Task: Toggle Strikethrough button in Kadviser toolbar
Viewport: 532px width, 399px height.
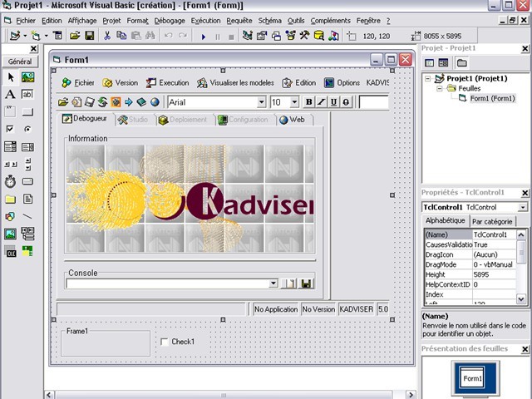Action: [346, 102]
